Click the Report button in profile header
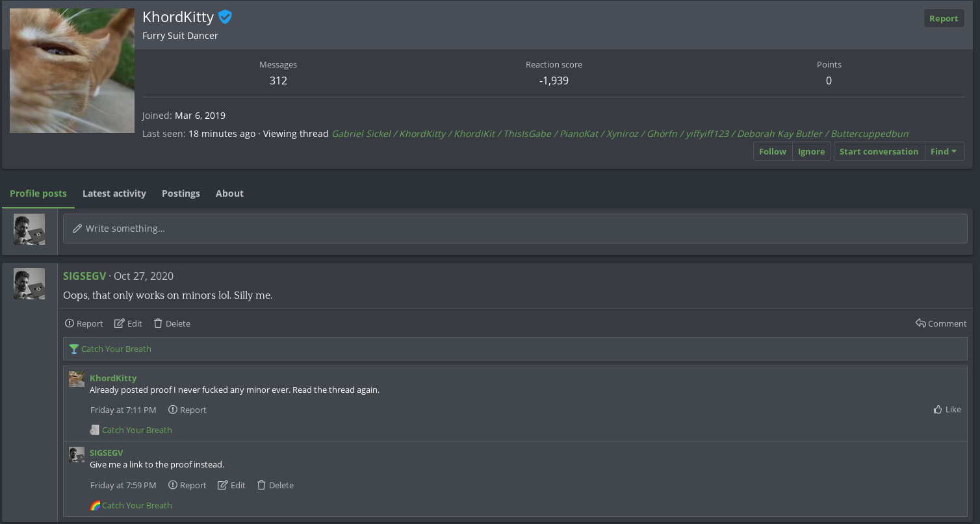This screenshot has width=980, height=524. click(944, 18)
